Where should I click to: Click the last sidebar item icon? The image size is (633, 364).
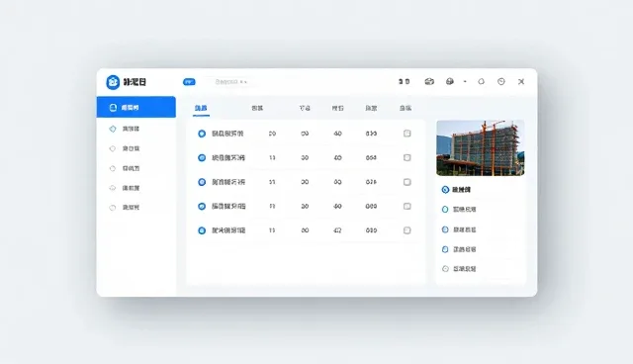click(x=113, y=208)
